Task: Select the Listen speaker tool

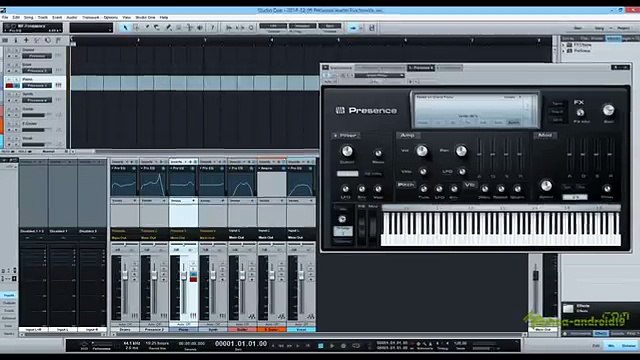Action: (x=200, y=28)
